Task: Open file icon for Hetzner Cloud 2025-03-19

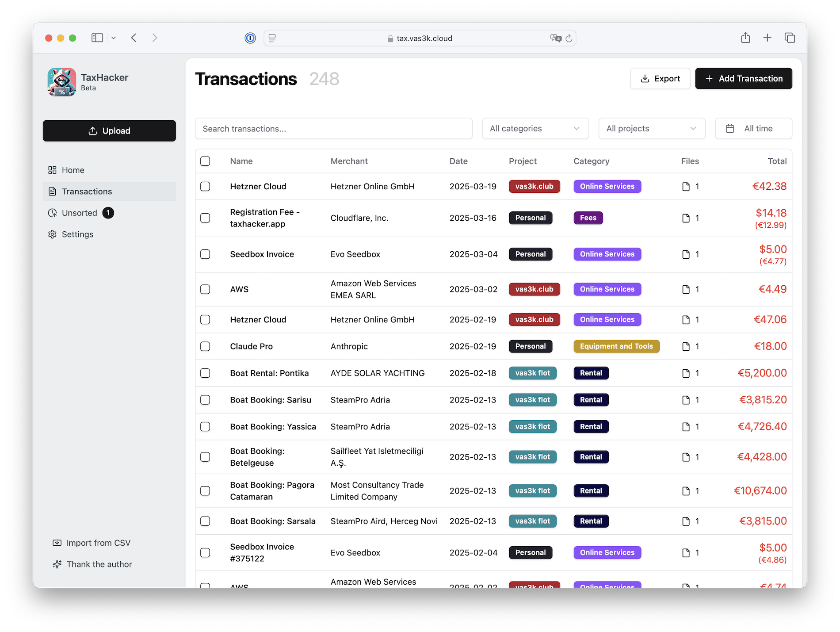Action: tap(686, 187)
